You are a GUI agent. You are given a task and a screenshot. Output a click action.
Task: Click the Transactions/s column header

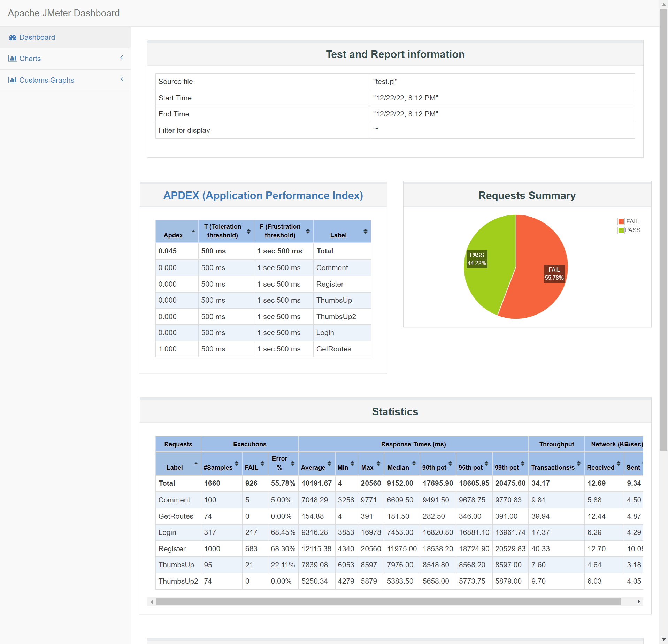point(556,463)
